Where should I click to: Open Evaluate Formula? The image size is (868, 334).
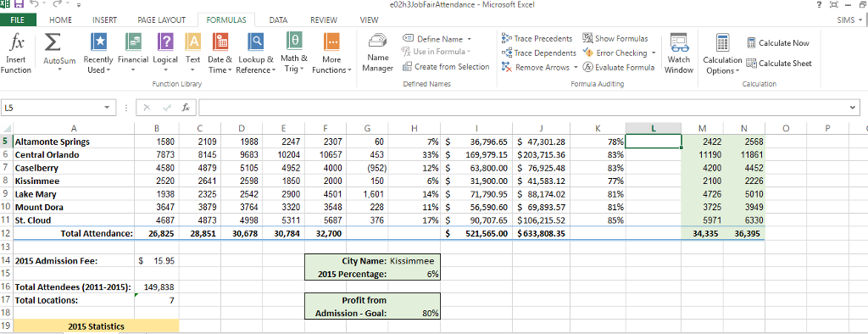click(x=618, y=67)
